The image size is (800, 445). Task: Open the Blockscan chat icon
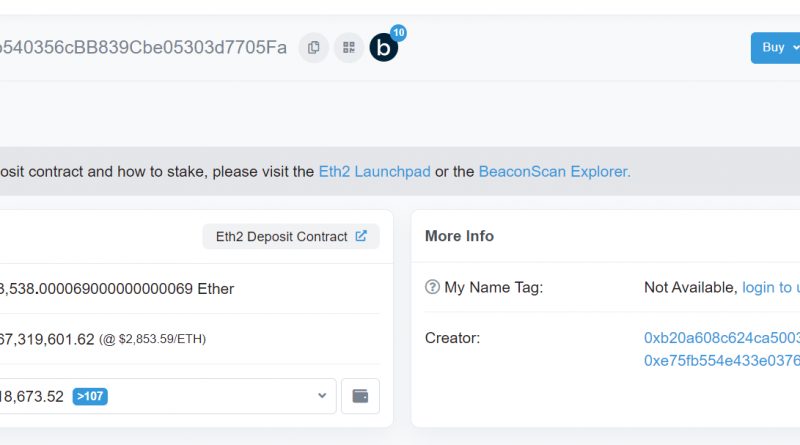(x=383, y=47)
